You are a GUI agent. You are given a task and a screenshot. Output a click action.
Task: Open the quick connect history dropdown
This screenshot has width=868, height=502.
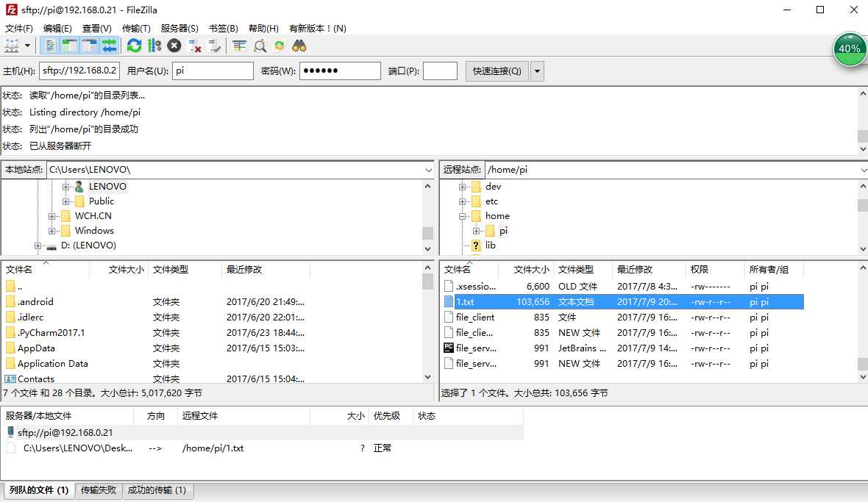537,71
